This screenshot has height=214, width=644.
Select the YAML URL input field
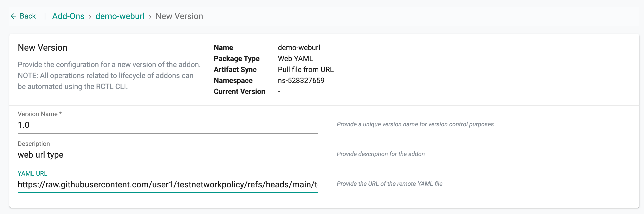pos(168,185)
